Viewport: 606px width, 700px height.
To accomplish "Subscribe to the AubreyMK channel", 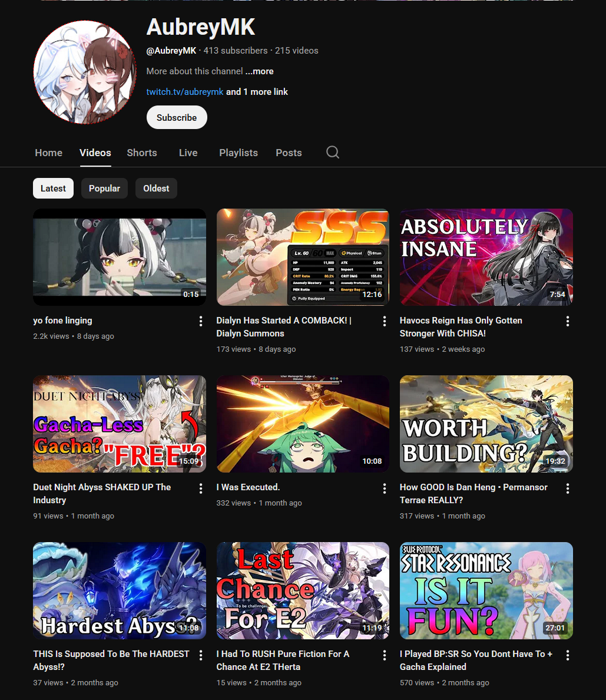I will coord(177,117).
